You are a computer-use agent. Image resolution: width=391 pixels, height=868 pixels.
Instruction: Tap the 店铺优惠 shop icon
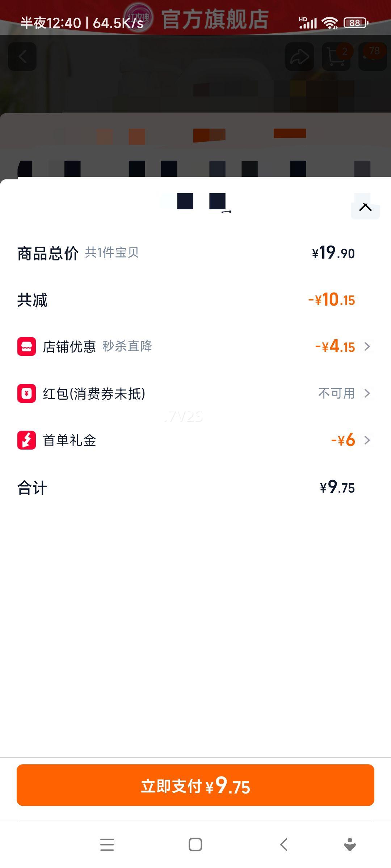tap(26, 346)
